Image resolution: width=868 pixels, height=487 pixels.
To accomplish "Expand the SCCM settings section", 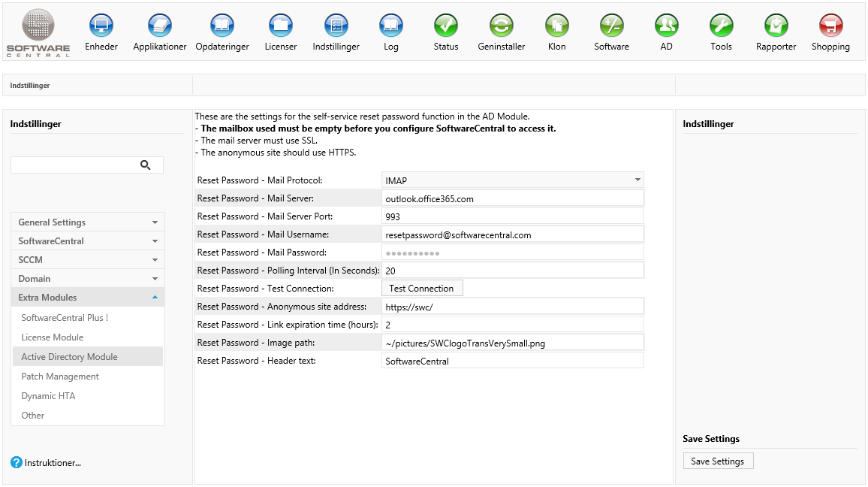I will click(x=88, y=260).
